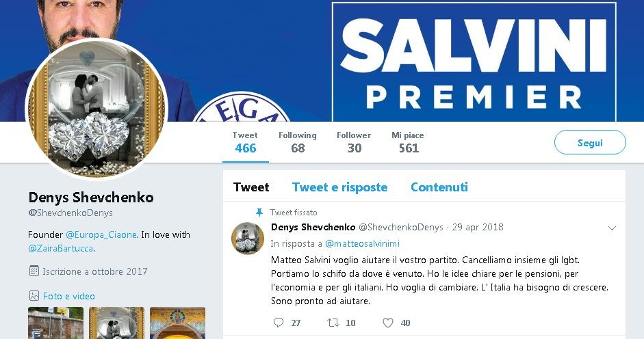This screenshot has height=339, width=644.
Task: Select the Tweet tab
Action: (251, 187)
